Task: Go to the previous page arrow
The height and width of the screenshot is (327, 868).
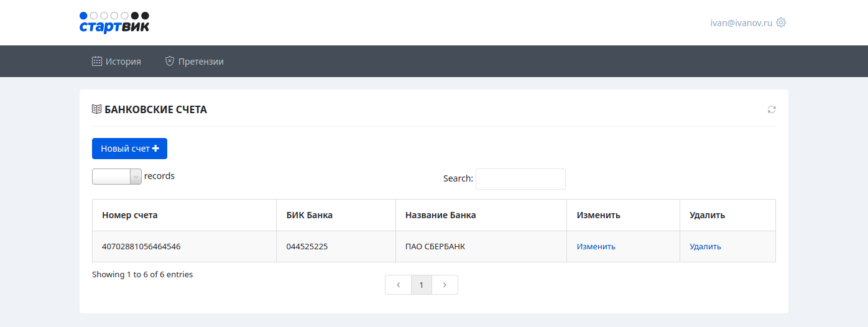Action: point(398,285)
